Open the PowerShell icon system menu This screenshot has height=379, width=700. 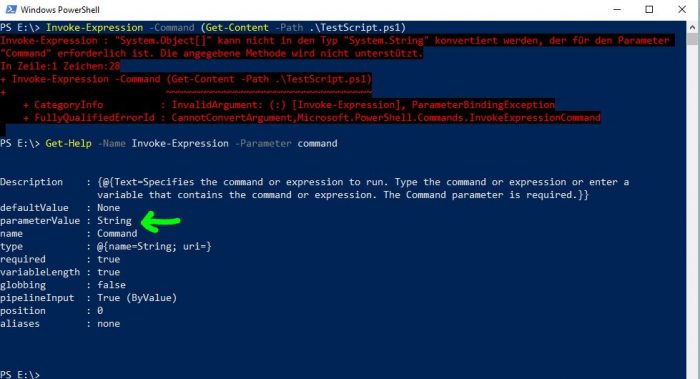coord(11,9)
